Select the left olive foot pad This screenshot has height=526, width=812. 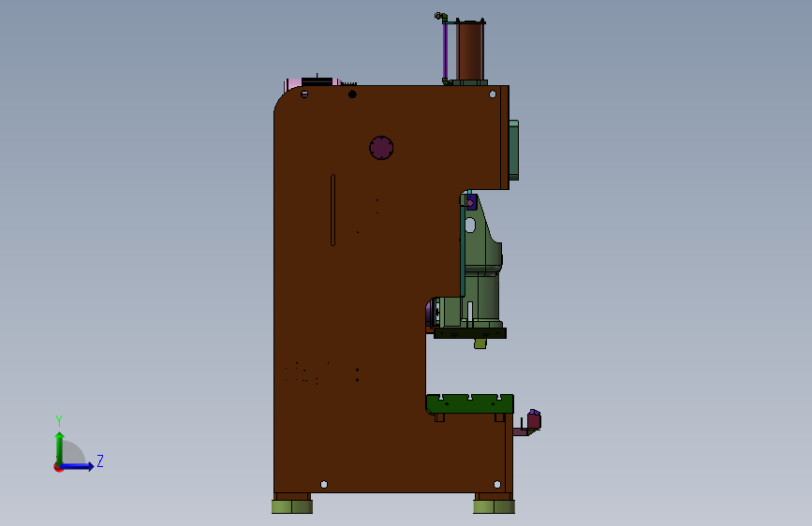pyautogui.click(x=292, y=506)
